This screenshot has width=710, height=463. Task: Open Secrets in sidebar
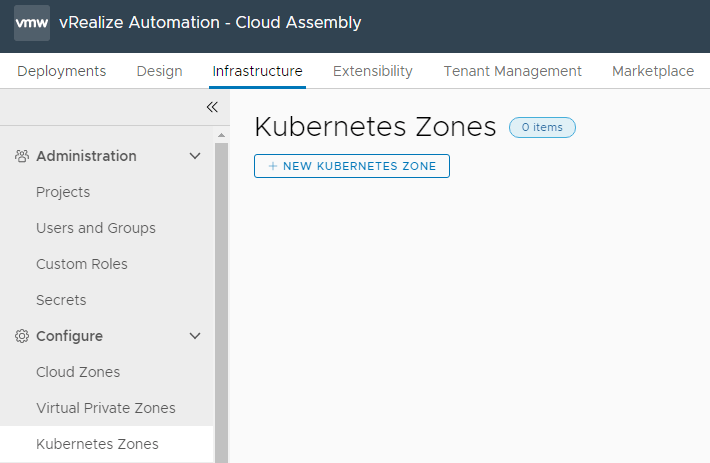(61, 300)
